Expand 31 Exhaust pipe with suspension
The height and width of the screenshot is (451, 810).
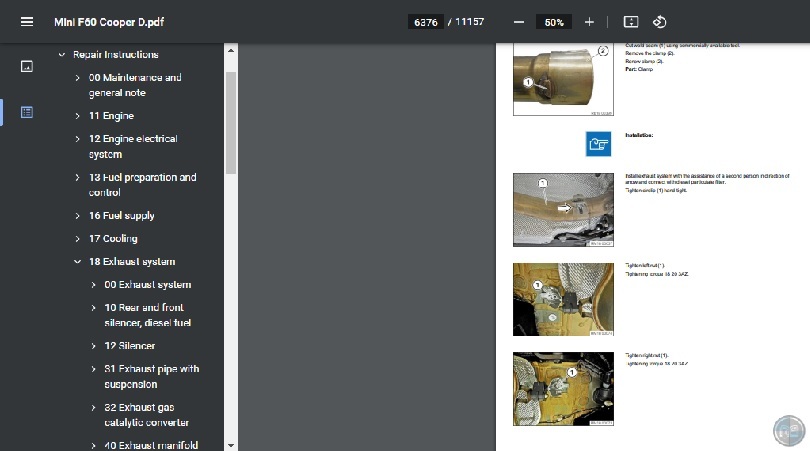(94, 369)
